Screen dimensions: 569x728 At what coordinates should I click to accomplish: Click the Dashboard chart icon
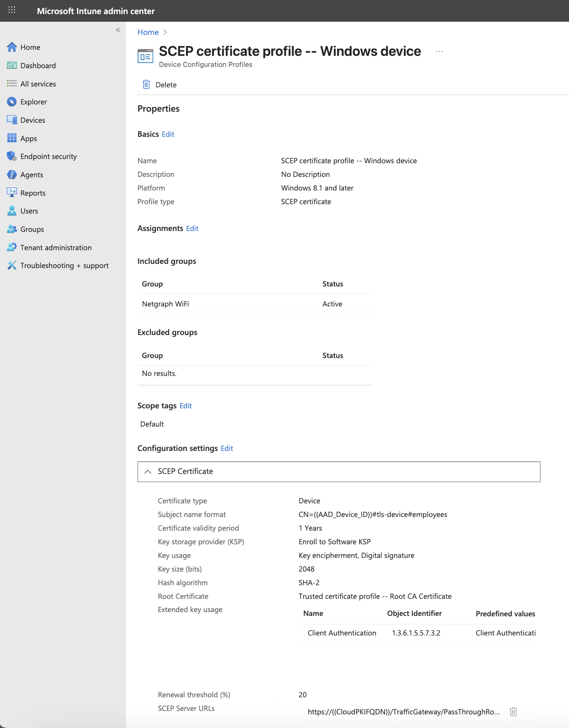pos(12,65)
